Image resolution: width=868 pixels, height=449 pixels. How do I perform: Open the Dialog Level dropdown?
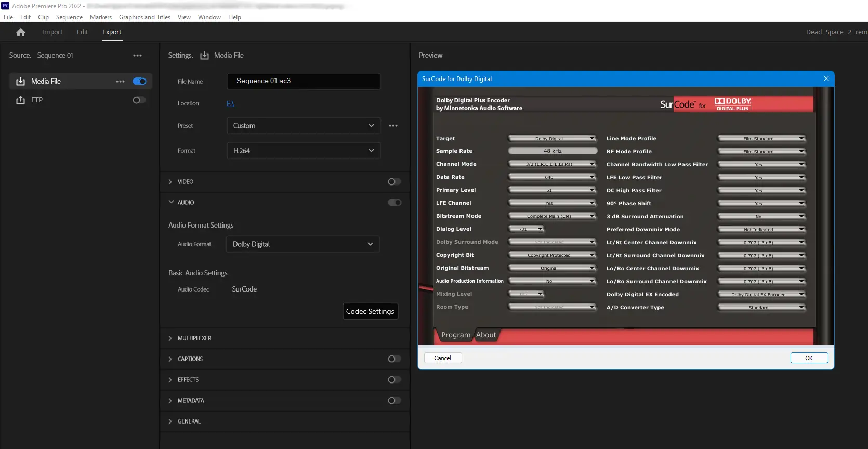tap(526, 229)
